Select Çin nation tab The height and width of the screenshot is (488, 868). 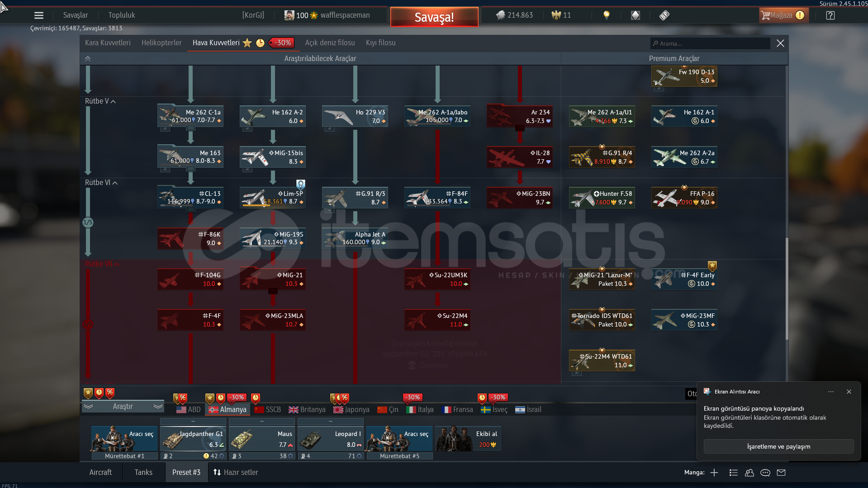coord(388,410)
